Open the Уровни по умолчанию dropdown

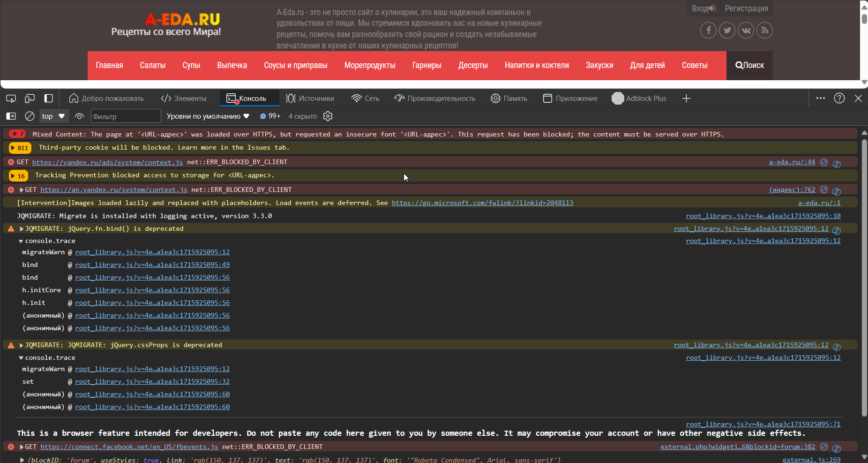208,116
